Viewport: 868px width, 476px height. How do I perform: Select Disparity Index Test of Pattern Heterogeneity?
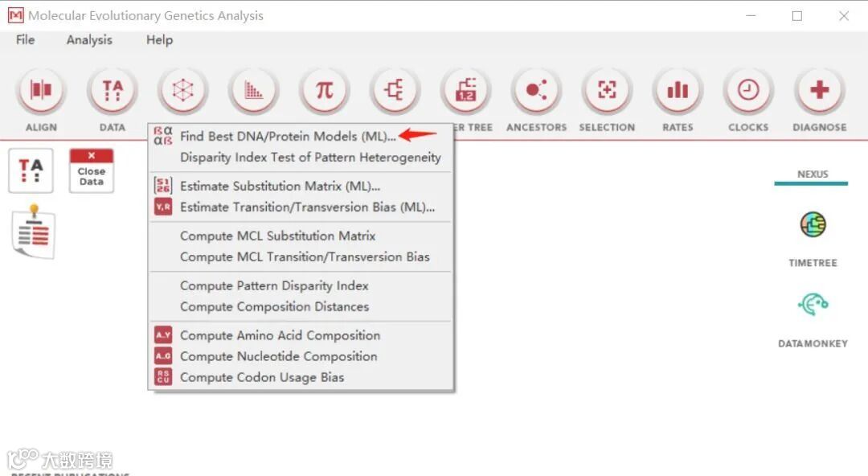(x=301, y=158)
